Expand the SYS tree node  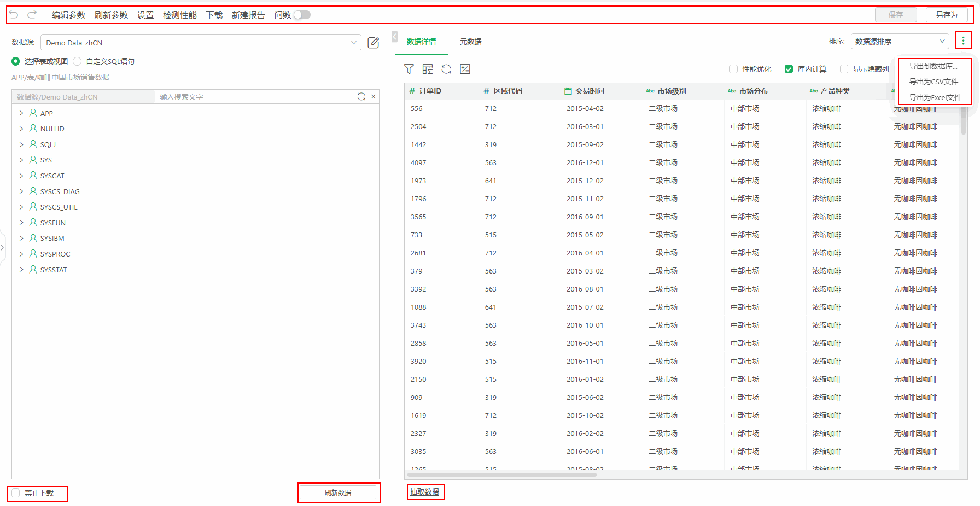click(21, 160)
